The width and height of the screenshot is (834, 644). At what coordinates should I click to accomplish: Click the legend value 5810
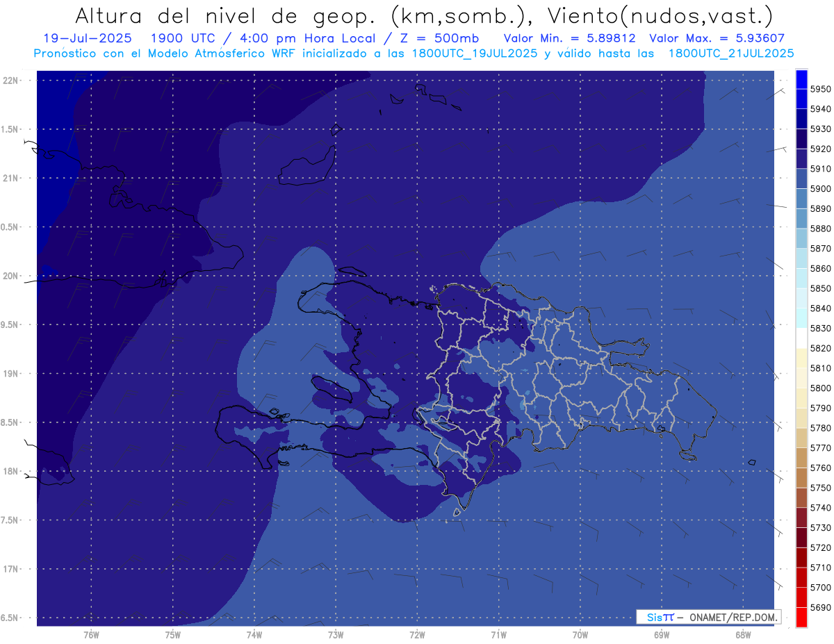point(820,368)
